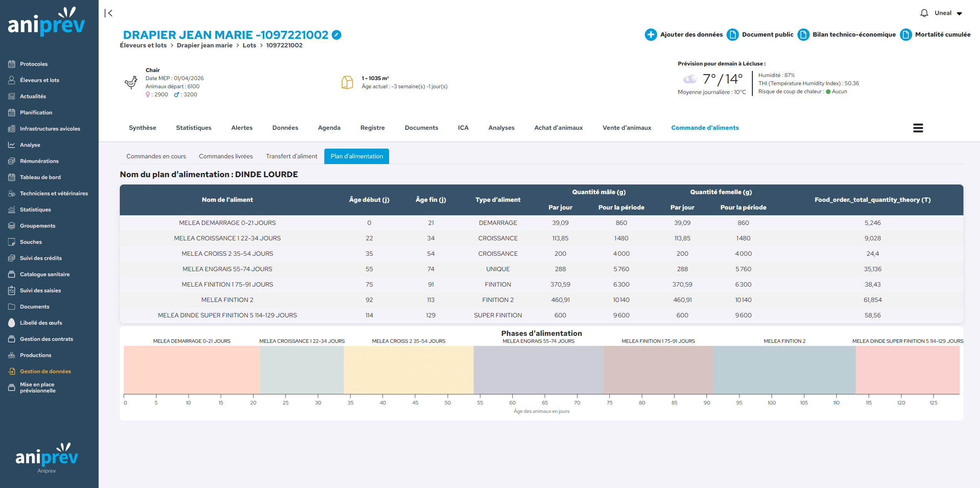Open the Rémunérations sidebar item

[39, 161]
